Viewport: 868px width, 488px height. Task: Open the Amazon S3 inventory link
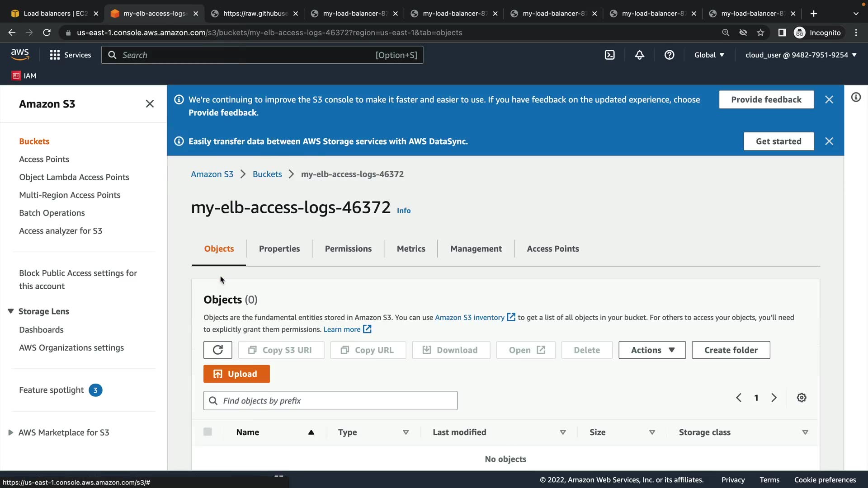[x=469, y=318]
